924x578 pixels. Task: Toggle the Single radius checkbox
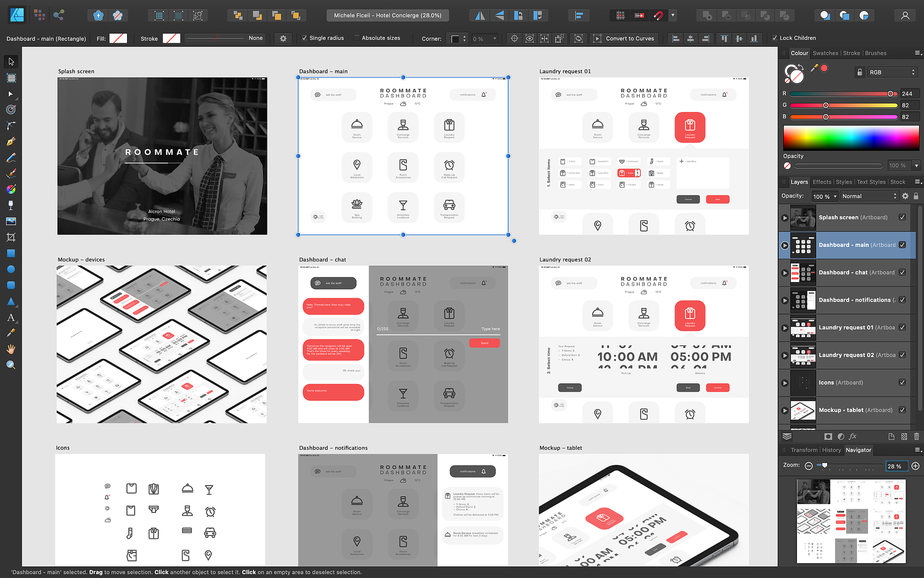coord(304,38)
